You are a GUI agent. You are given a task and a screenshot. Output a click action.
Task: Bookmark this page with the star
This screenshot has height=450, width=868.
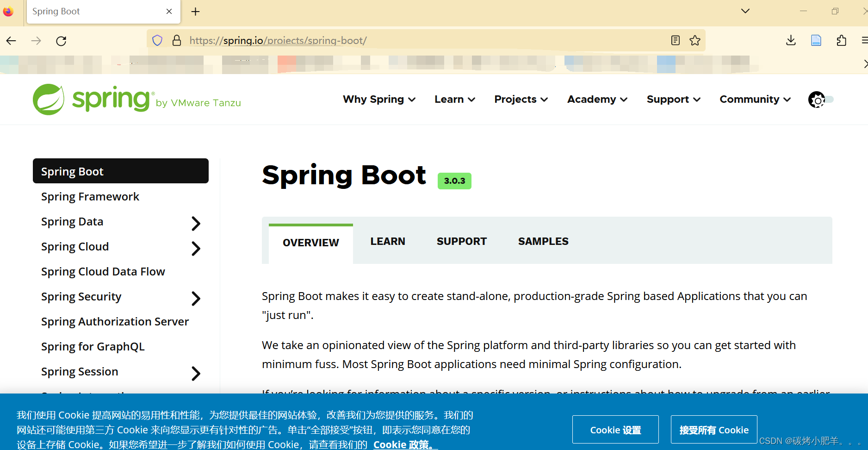click(x=695, y=41)
